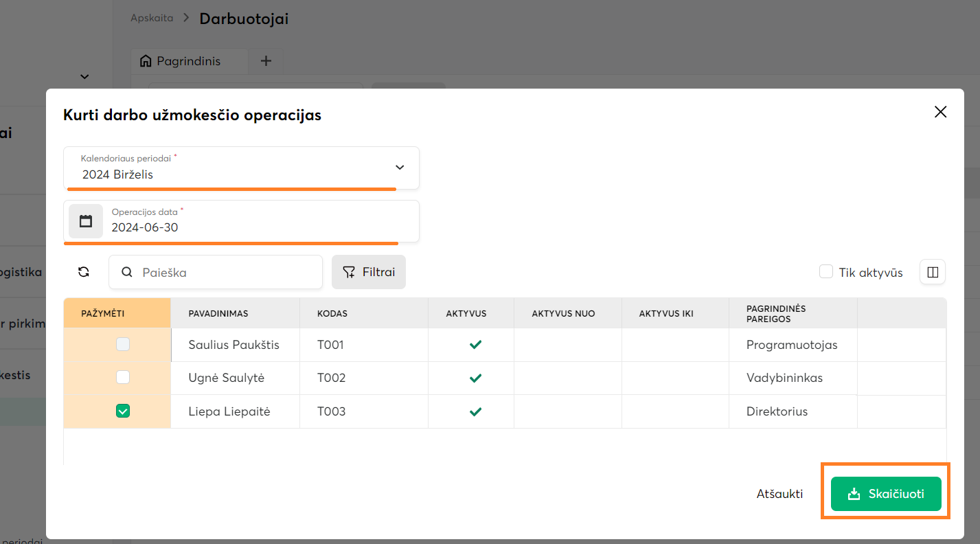Screen dimensions: 980x544
Task: Click active checkmark for Liepa Liepaitė
Action: [x=475, y=411]
